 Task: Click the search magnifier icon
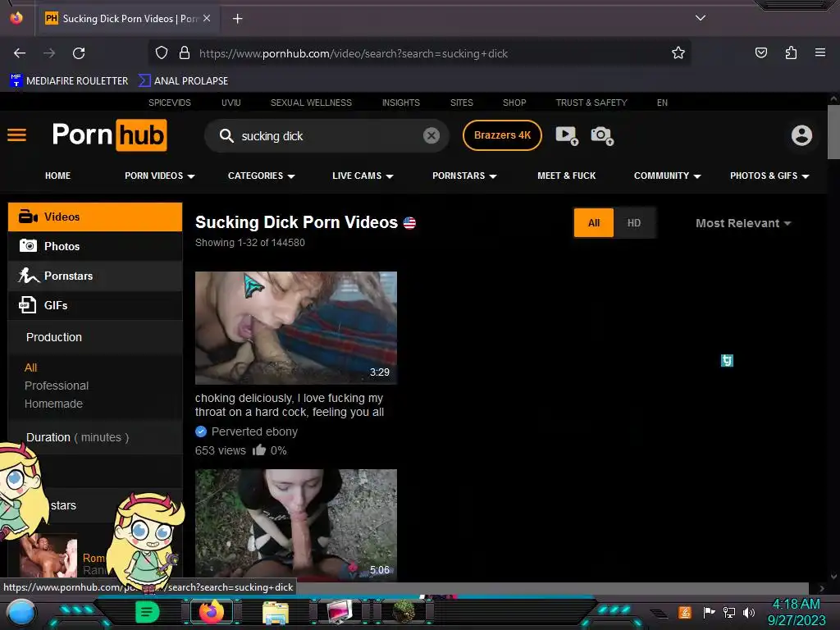(x=226, y=135)
